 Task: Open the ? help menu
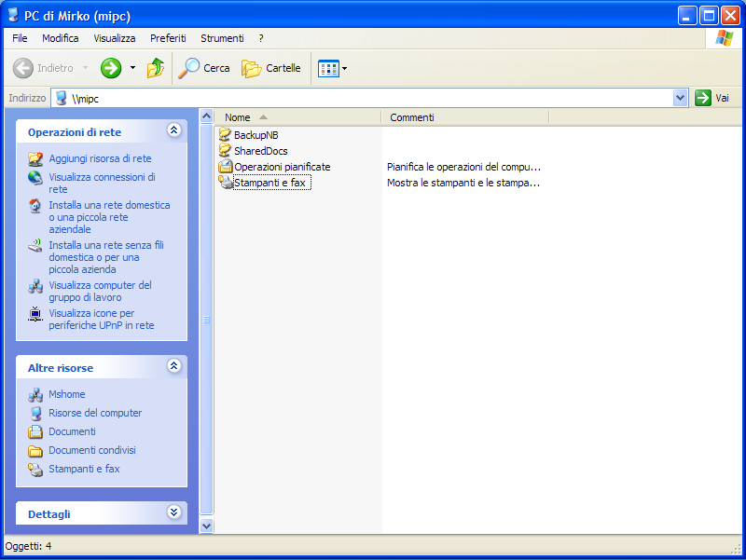[261, 38]
